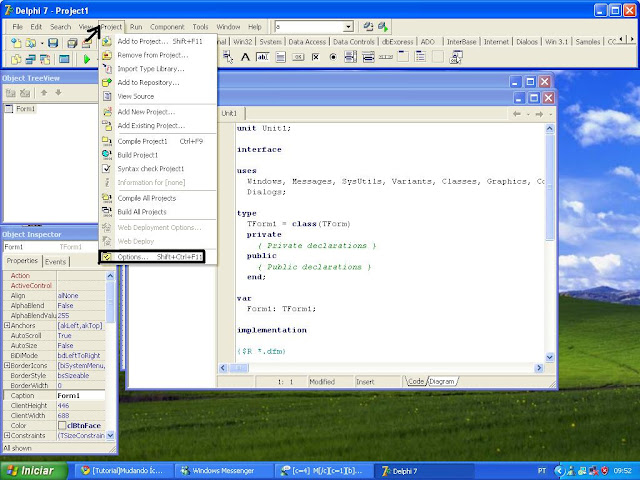Click the Add file to project icon
Screen dimensions: 640x480
pyautogui.click(x=87, y=42)
